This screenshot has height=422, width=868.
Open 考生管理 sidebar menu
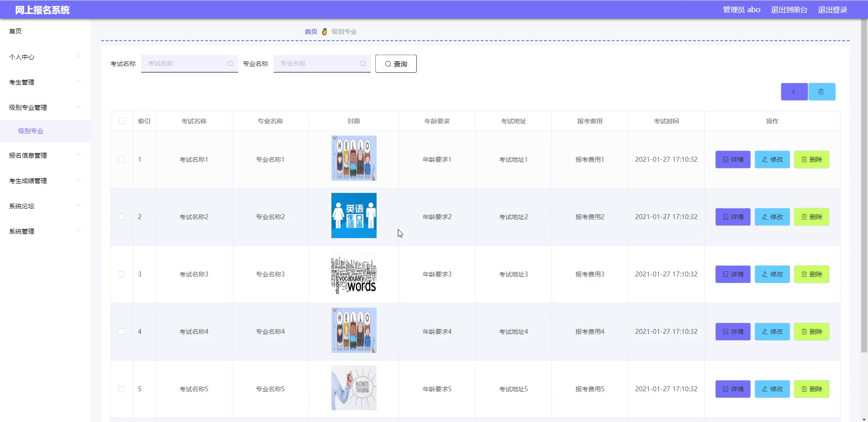45,82
